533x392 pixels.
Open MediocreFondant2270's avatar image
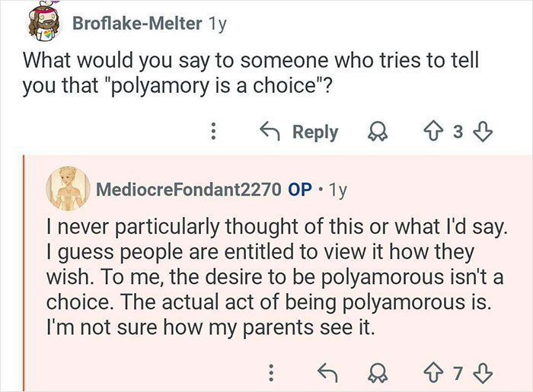coord(69,190)
